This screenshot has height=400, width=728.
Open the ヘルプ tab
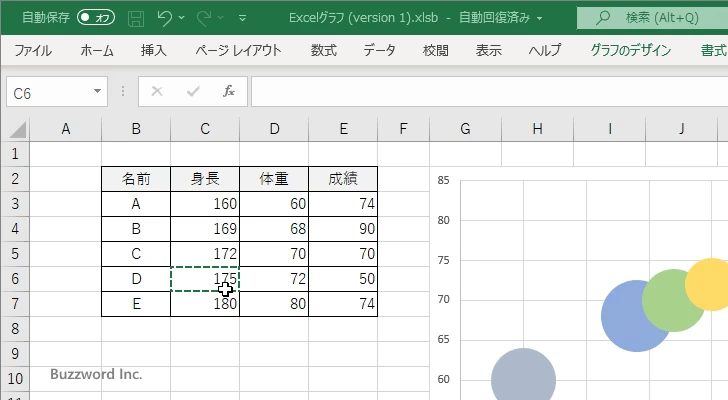(x=545, y=50)
